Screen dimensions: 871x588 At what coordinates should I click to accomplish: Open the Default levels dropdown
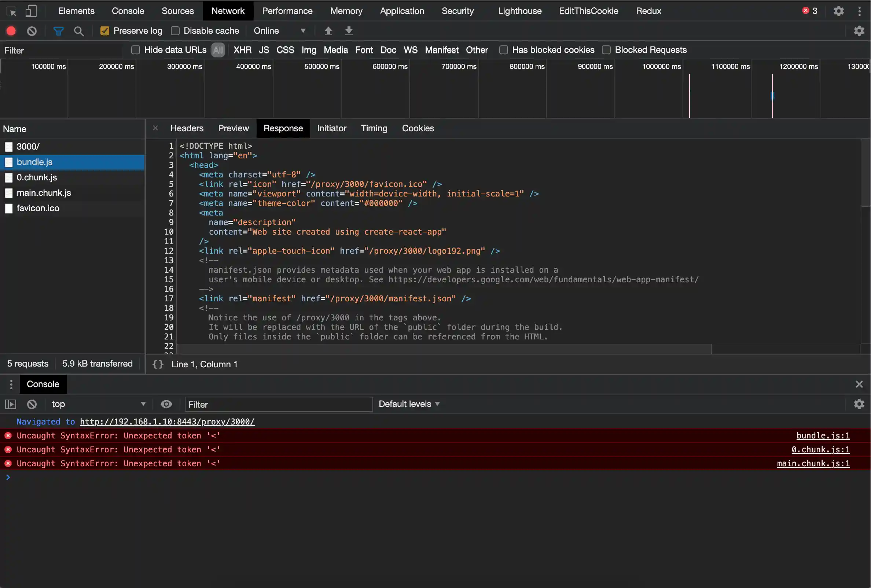point(409,404)
